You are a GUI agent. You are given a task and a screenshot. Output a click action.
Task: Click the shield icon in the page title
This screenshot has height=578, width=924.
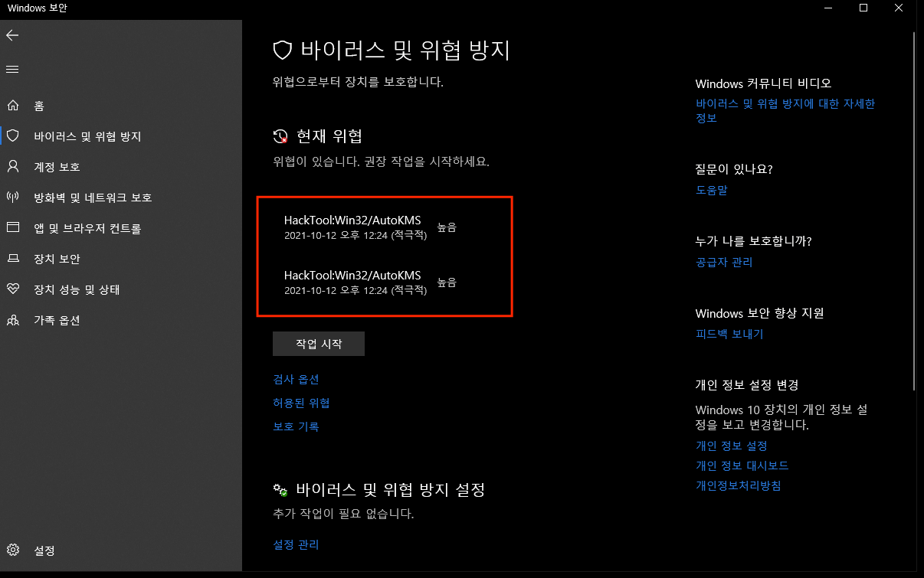tap(283, 51)
